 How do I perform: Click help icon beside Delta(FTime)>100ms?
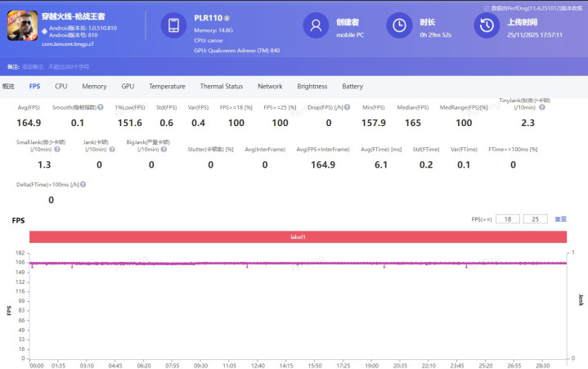click(83, 184)
